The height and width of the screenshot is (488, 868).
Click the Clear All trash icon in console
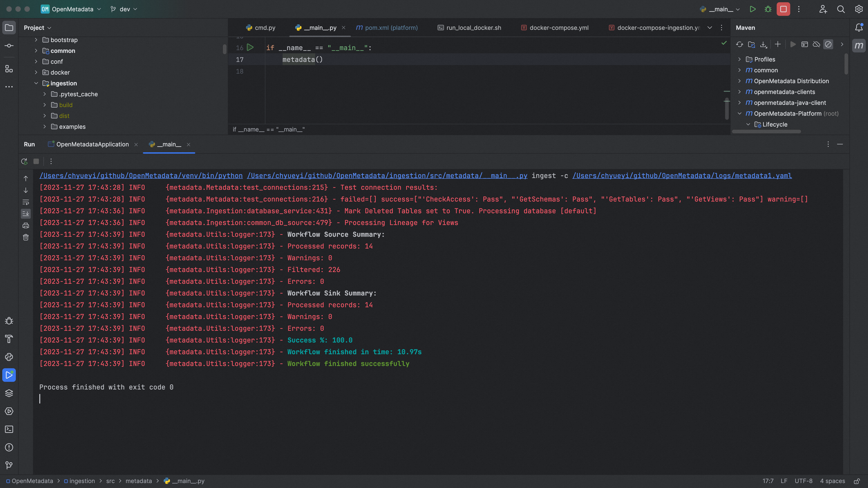pyautogui.click(x=26, y=237)
